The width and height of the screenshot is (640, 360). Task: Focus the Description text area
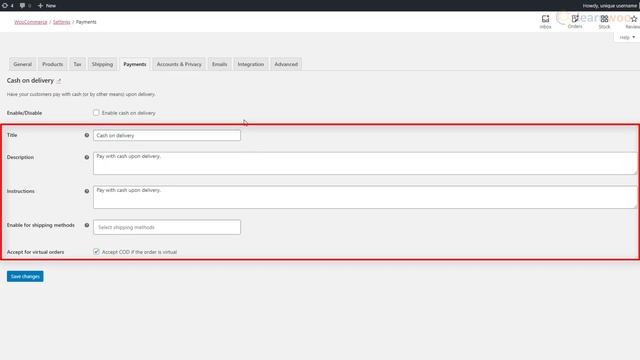click(x=365, y=163)
